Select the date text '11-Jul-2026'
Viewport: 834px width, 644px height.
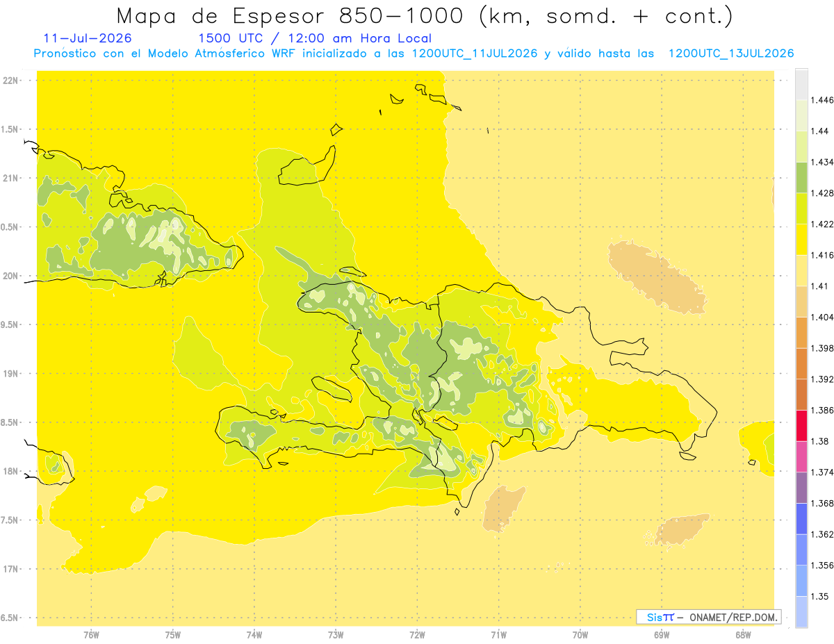[x=88, y=38]
